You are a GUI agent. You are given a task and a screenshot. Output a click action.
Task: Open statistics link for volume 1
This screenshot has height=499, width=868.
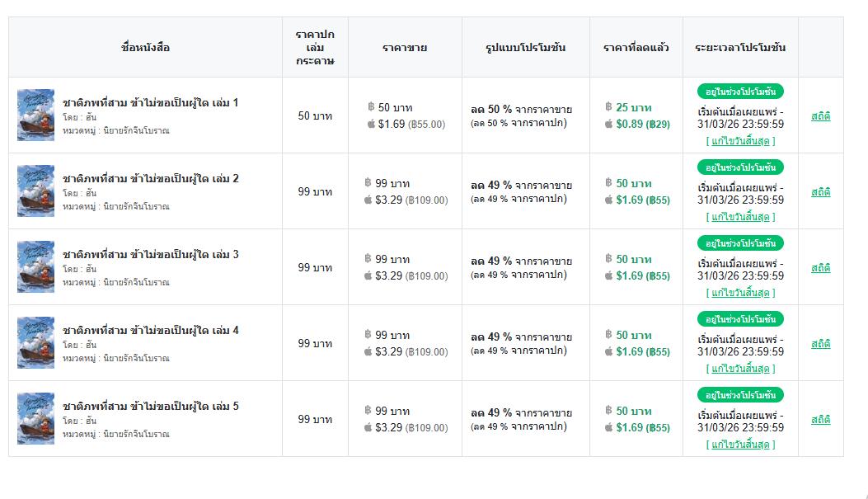point(820,115)
